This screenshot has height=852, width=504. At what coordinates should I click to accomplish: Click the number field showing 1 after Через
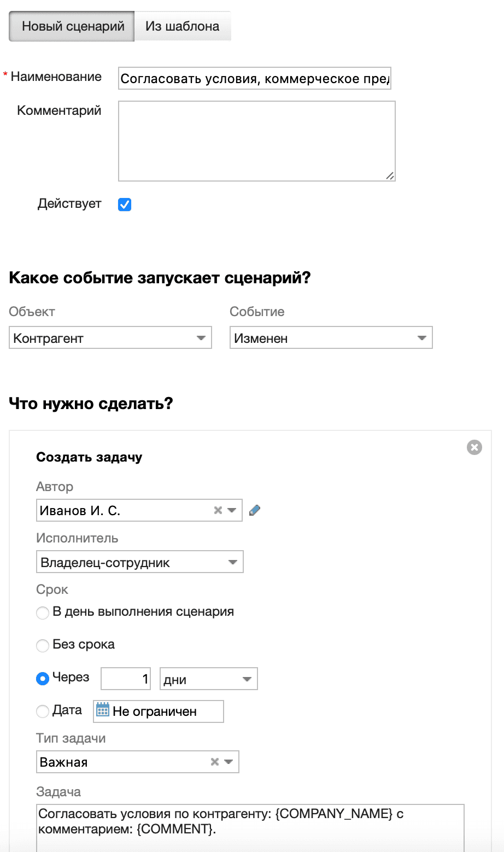(x=126, y=678)
